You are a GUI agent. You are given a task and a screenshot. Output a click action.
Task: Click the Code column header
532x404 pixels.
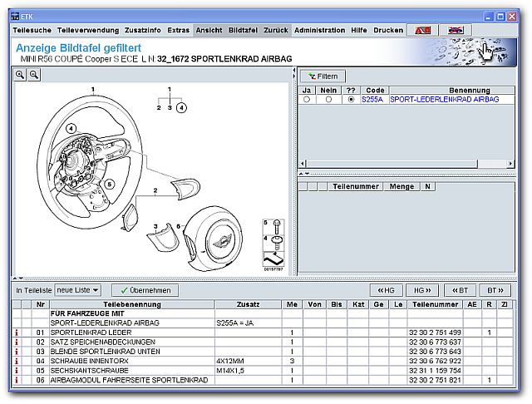pos(375,91)
